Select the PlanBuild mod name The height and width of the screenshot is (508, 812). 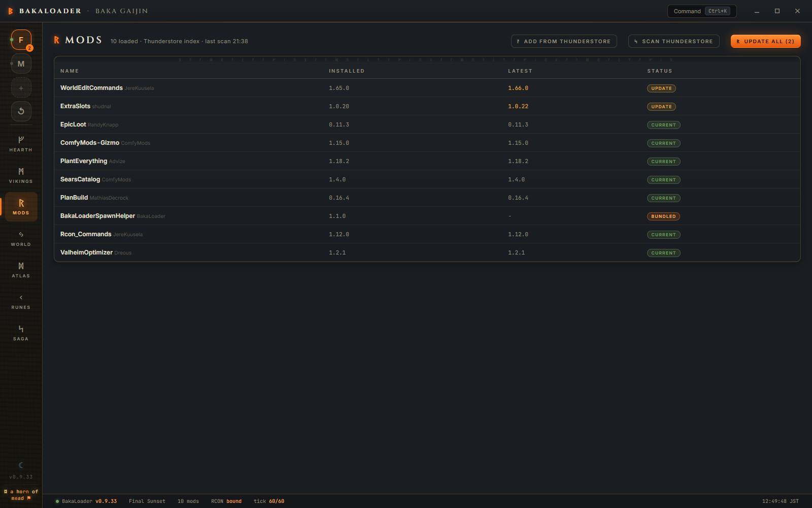click(74, 198)
